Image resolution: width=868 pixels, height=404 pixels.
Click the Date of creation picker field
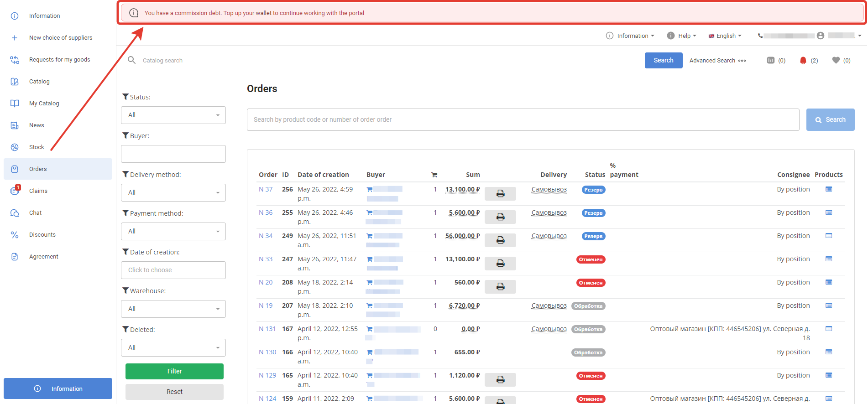click(x=173, y=270)
